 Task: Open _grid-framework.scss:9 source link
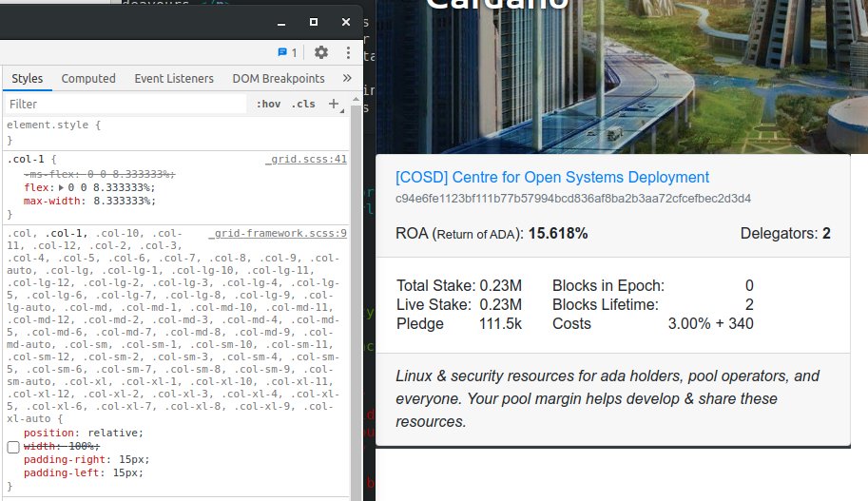pyautogui.click(x=278, y=233)
